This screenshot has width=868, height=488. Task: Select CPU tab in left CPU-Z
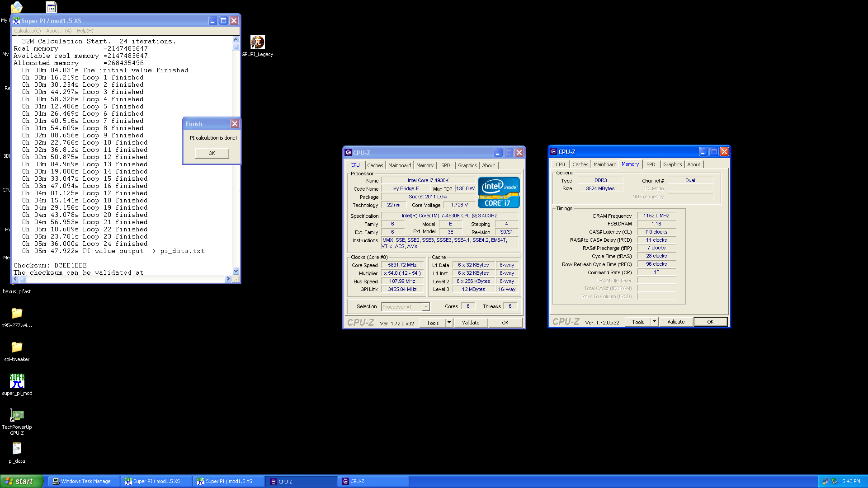click(355, 165)
